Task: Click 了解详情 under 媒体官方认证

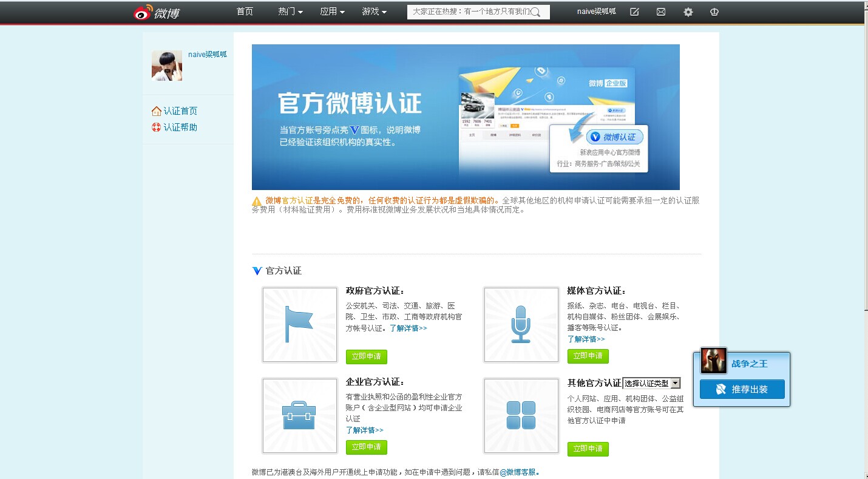Action: [x=586, y=339]
